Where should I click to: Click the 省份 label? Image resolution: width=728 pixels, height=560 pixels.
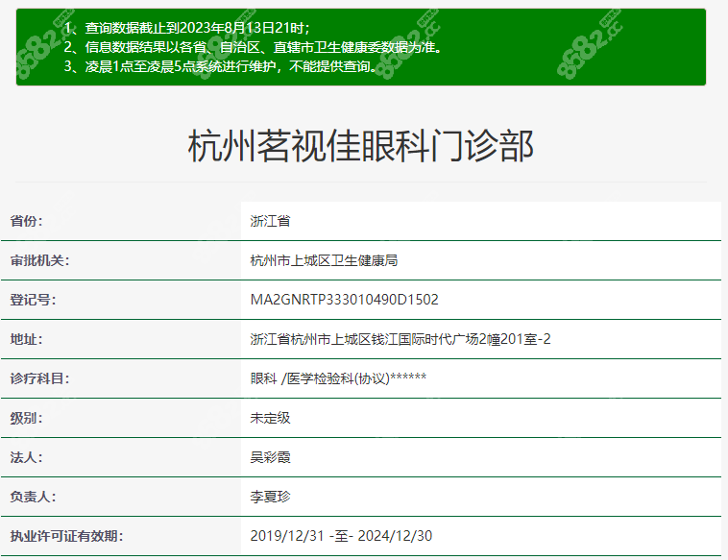(x=27, y=221)
